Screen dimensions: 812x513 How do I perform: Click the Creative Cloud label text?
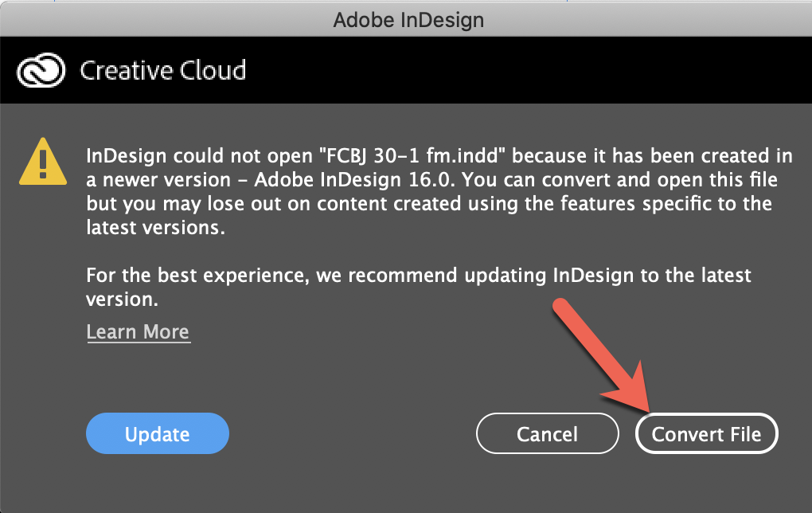pyautogui.click(x=165, y=70)
